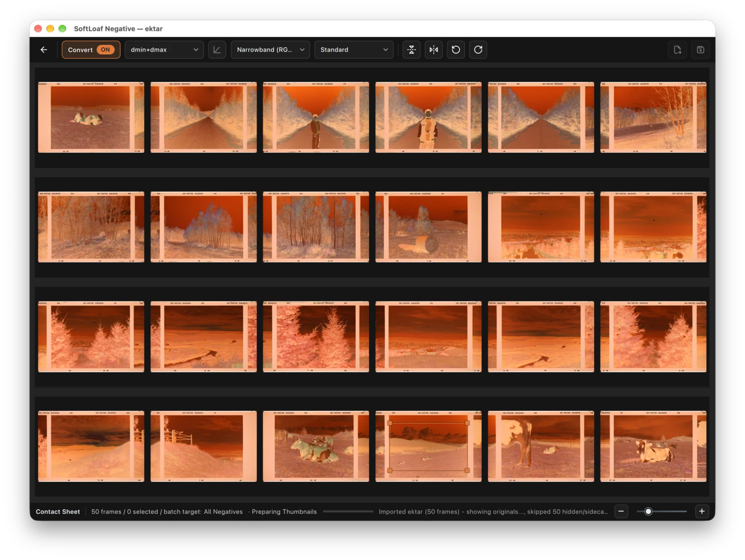This screenshot has height=560, width=745.
Task: Open the curve editor icon
Action: tap(217, 50)
